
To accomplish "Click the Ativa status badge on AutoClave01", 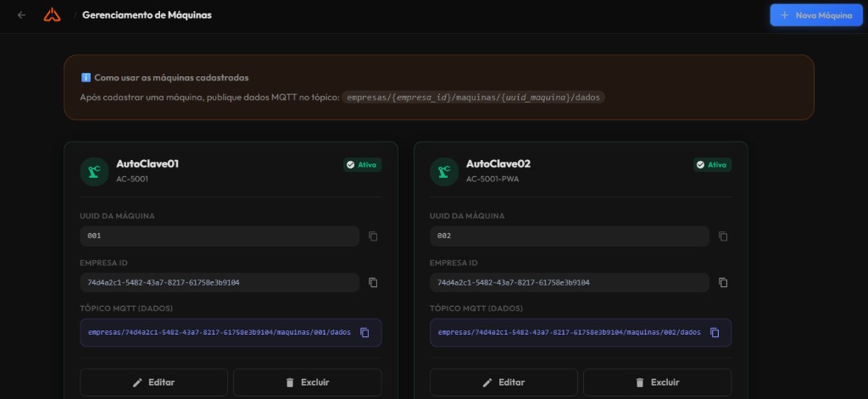I will click(363, 165).
